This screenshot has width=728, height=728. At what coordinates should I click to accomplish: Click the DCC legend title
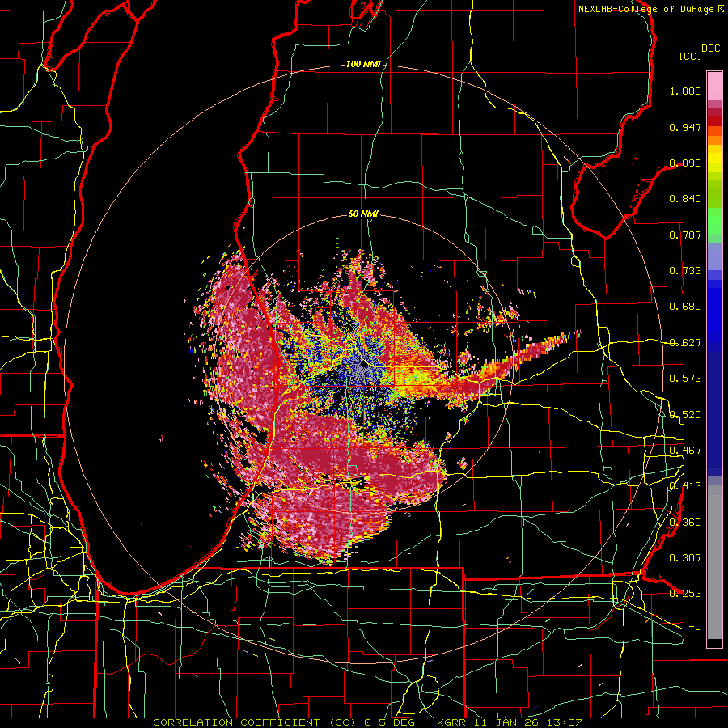[710, 49]
